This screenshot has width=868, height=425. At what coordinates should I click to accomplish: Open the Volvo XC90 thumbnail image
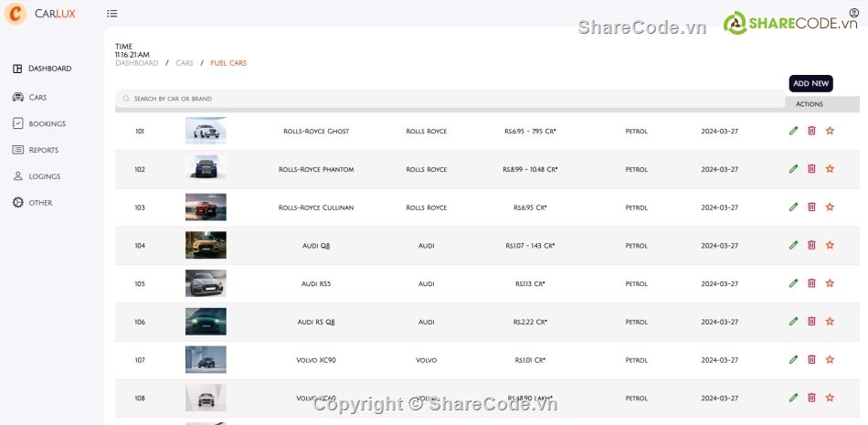[x=206, y=359]
